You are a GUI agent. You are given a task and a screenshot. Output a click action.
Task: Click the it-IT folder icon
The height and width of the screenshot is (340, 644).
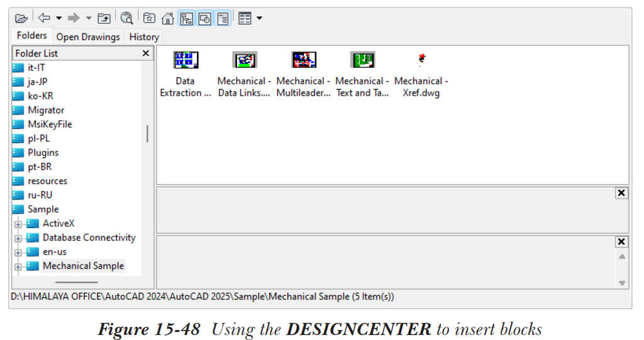[18, 68]
